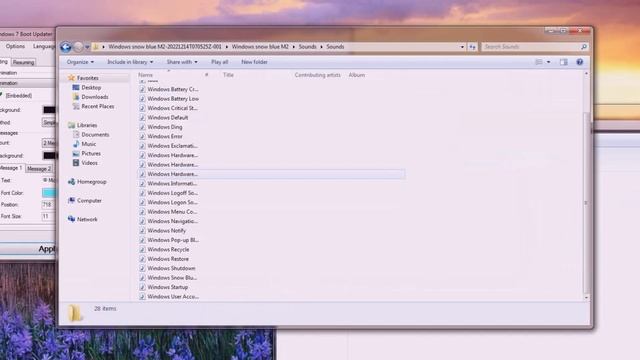Open the address bar previous locations dropdown

tap(462, 47)
